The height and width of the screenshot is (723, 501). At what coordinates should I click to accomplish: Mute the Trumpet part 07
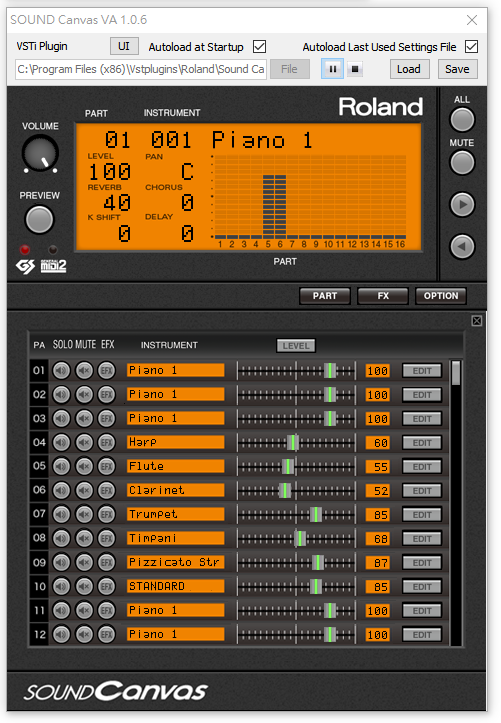pyautogui.click(x=84, y=514)
